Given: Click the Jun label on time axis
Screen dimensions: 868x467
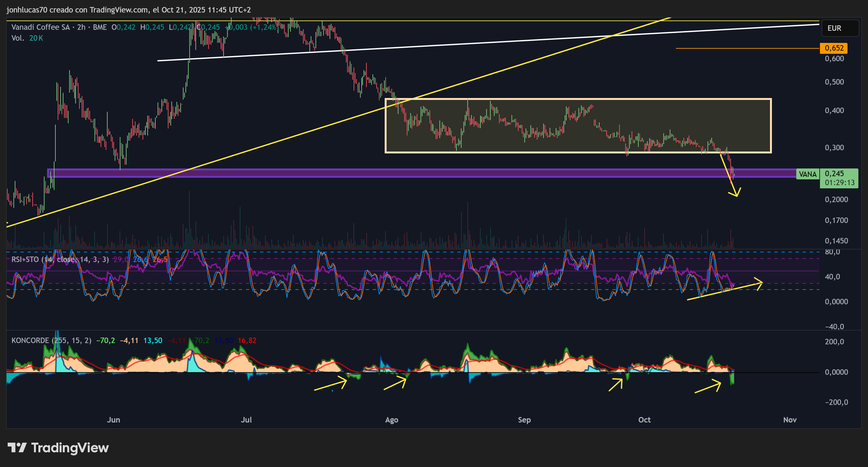Looking at the screenshot, I should coord(114,420).
